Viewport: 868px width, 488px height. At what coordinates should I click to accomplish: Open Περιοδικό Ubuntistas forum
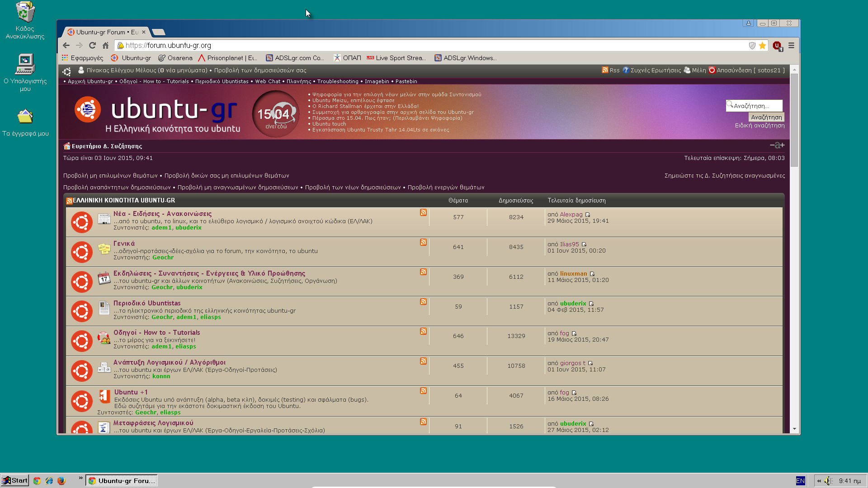(147, 303)
